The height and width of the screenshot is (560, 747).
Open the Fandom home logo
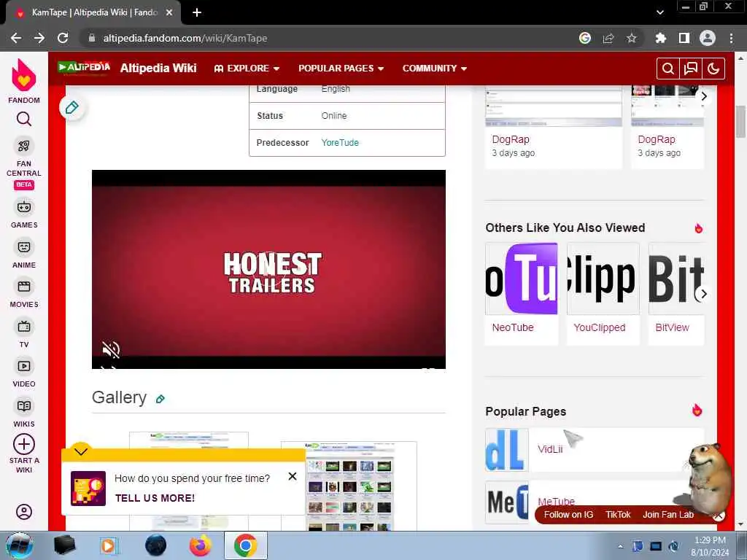coord(24,75)
